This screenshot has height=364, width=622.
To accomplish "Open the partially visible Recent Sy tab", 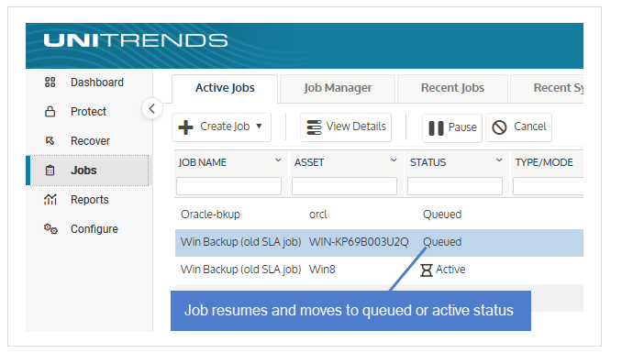I will click(547, 88).
